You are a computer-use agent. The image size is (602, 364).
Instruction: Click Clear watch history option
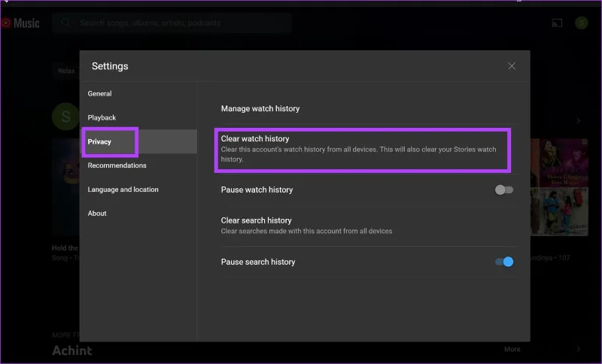pos(363,149)
